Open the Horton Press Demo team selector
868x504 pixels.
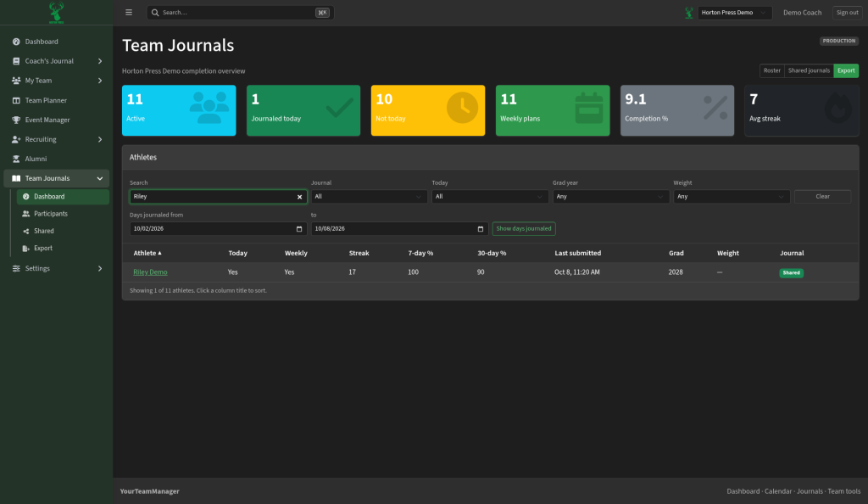pyautogui.click(x=734, y=13)
